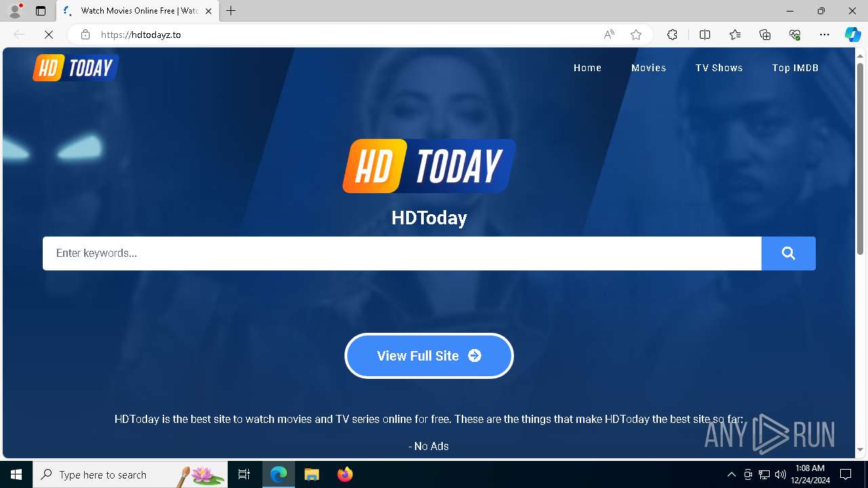This screenshot has width=868, height=488.
Task: Click the browser Back arrow
Action: 19,35
